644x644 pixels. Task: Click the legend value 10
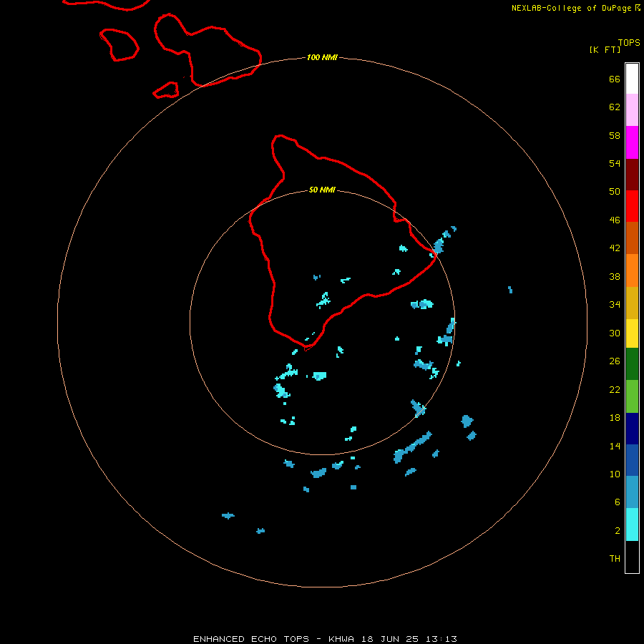click(615, 474)
